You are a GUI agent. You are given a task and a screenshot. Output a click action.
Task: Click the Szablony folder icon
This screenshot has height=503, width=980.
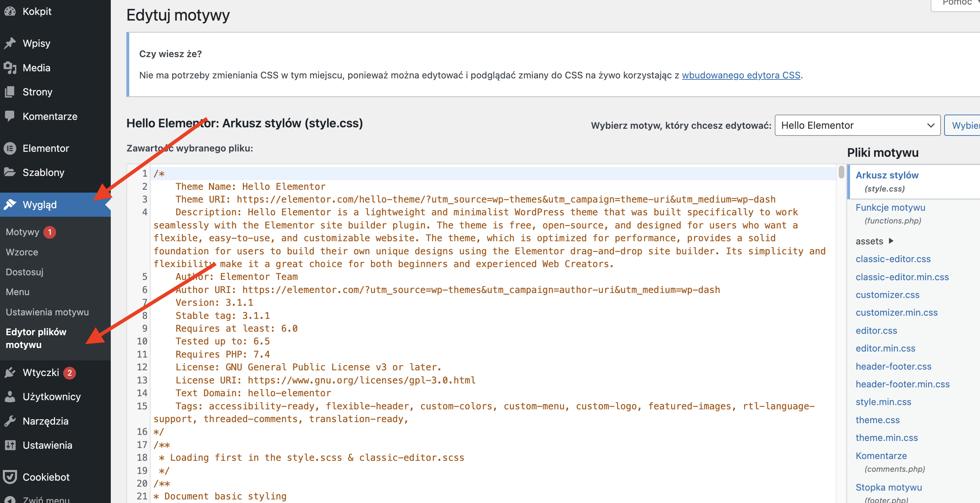click(x=10, y=172)
